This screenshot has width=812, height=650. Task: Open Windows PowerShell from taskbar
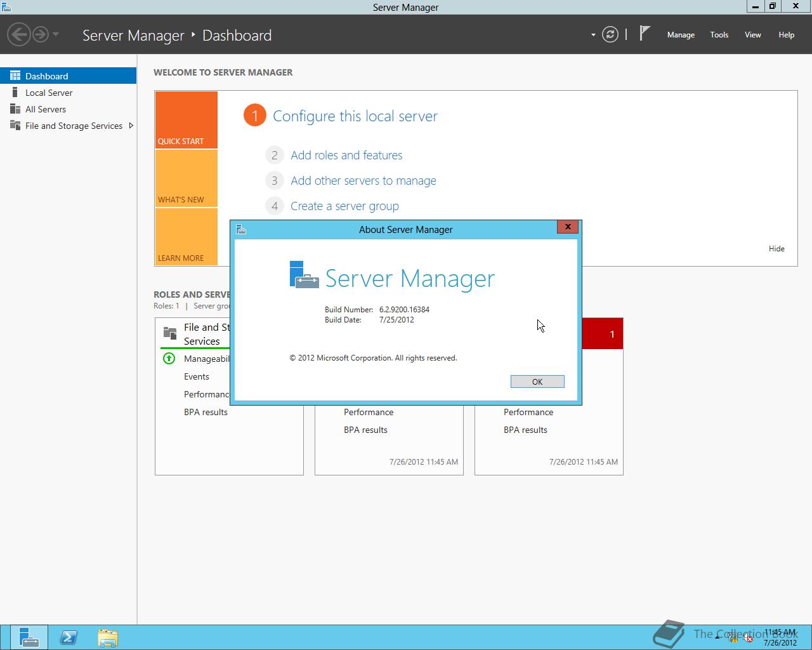[69, 637]
